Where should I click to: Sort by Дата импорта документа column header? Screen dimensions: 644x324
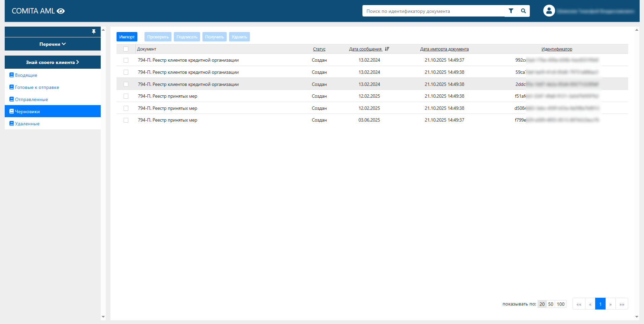444,49
